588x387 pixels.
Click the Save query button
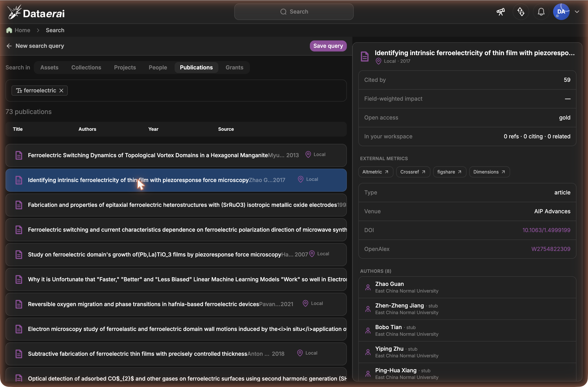[328, 46]
